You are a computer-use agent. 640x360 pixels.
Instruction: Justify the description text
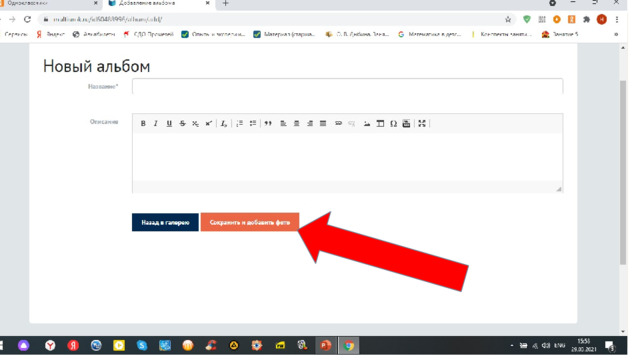coord(323,123)
